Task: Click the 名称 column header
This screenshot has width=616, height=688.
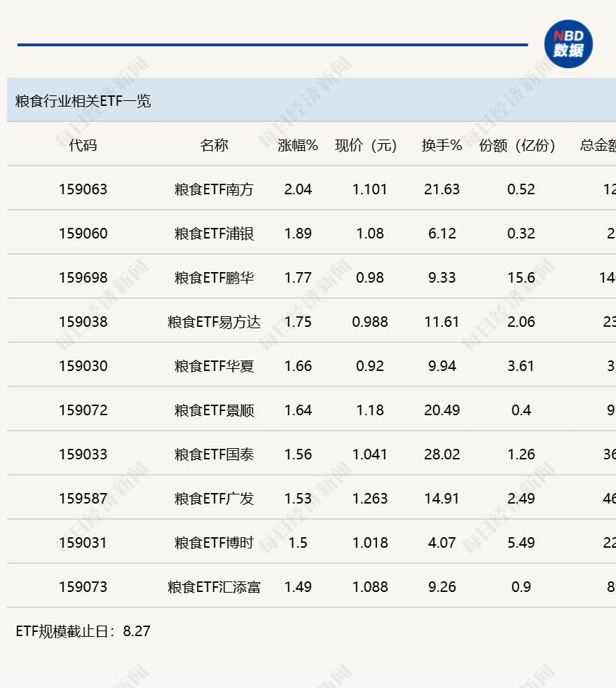Action: [x=214, y=145]
